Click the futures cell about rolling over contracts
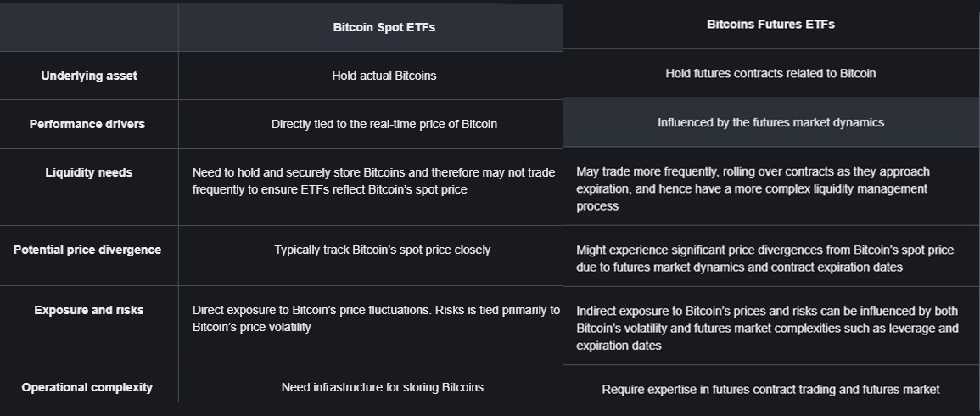This screenshot has width=980, height=416. pos(753,188)
